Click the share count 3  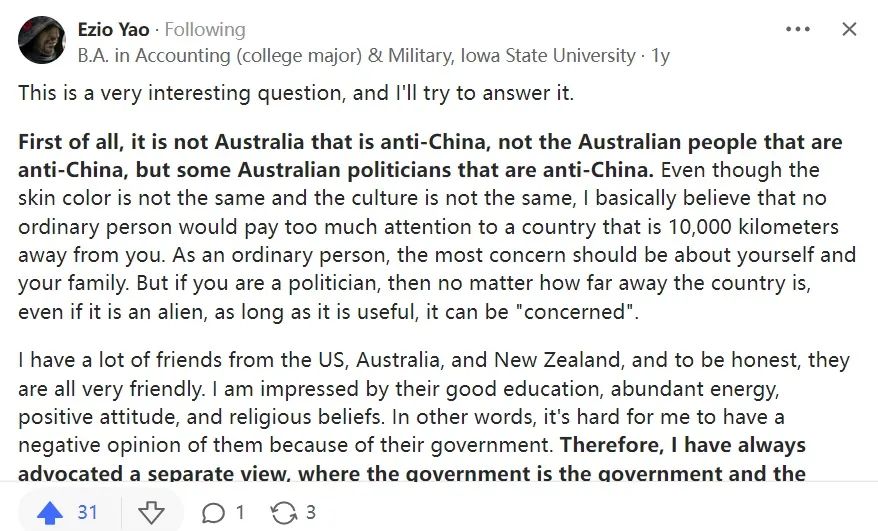(311, 513)
